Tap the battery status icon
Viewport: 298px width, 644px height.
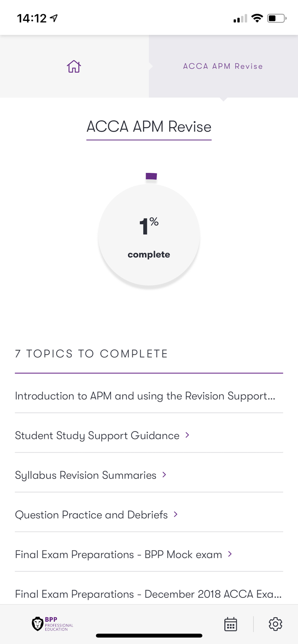(277, 18)
